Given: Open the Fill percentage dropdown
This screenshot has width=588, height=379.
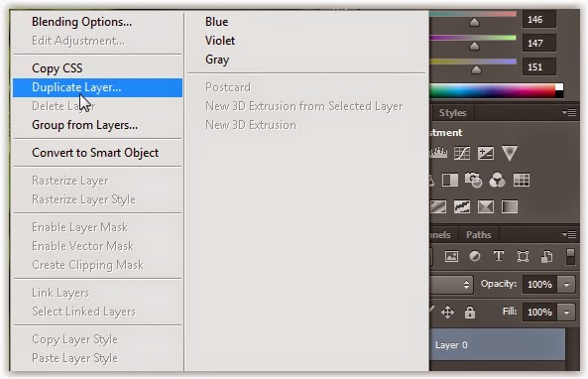Looking at the screenshot, I should click(x=566, y=313).
